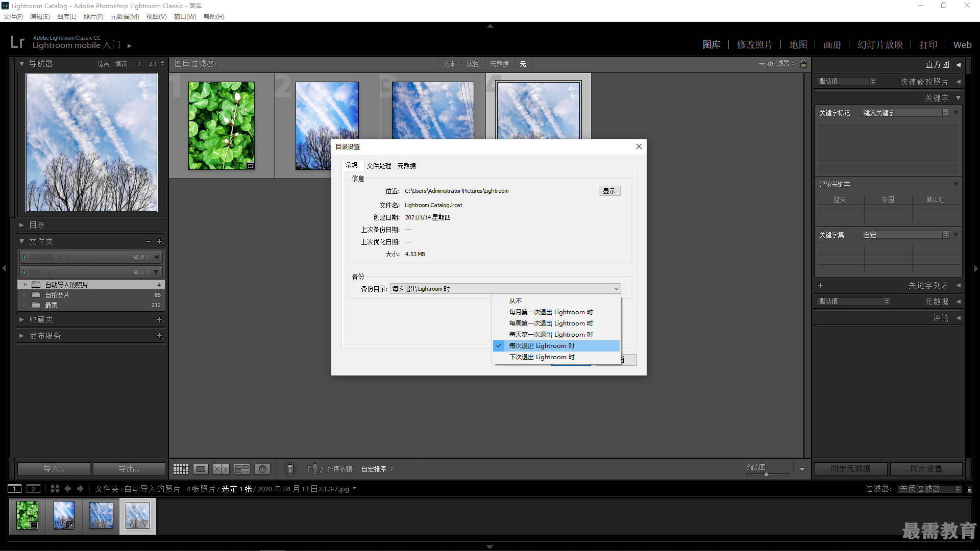Viewport: 980px width, 551px height.
Task: Hide the left panel group arrow
Action: (4, 268)
